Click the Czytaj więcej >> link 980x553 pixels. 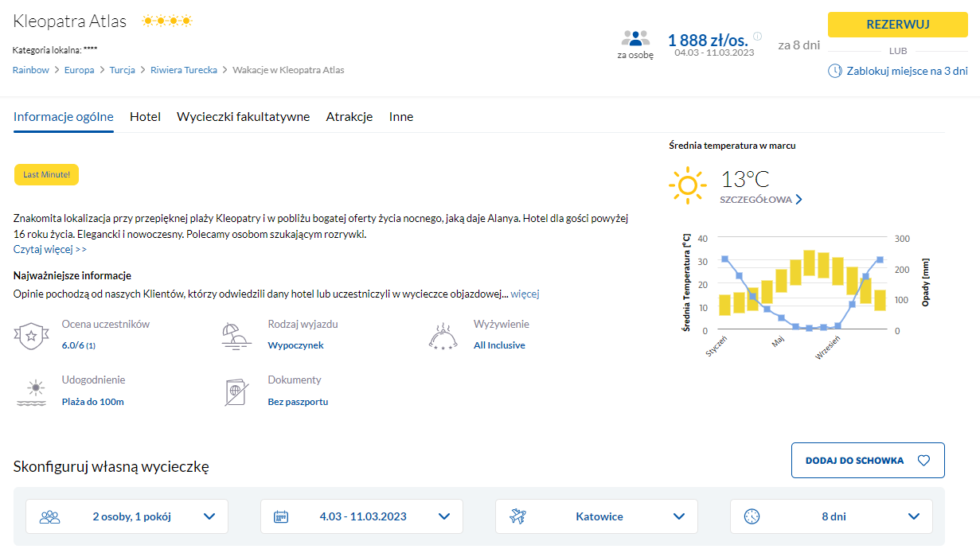click(x=50, y=249)
